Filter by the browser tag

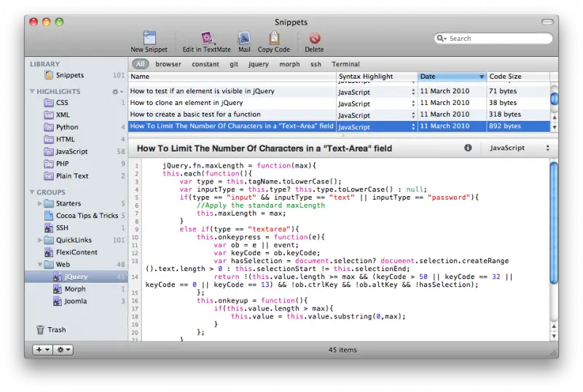(x=168, y=64)
